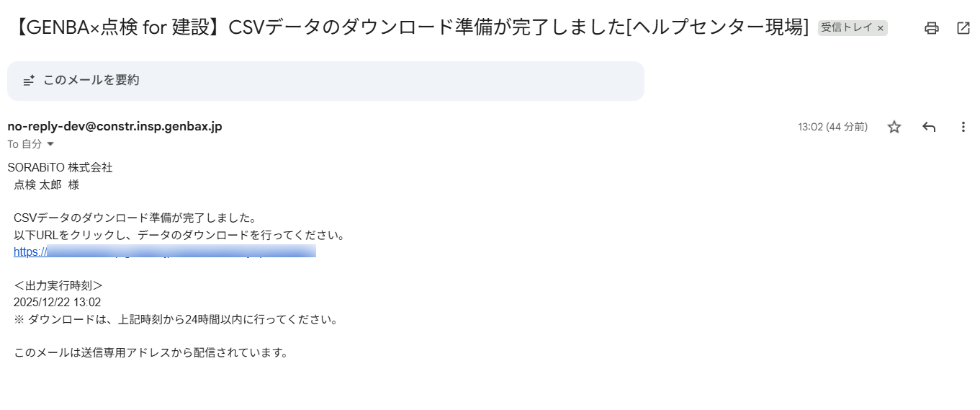Click the SORABiTO 株式会社 line
This screenshot has width=980, height=410.
60,168
